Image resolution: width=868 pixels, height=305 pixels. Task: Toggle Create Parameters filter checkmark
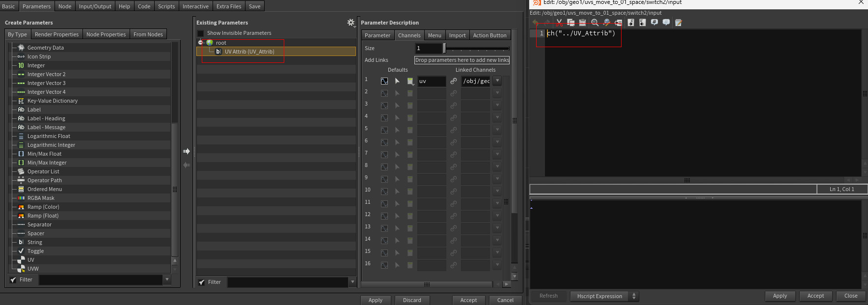13,280
